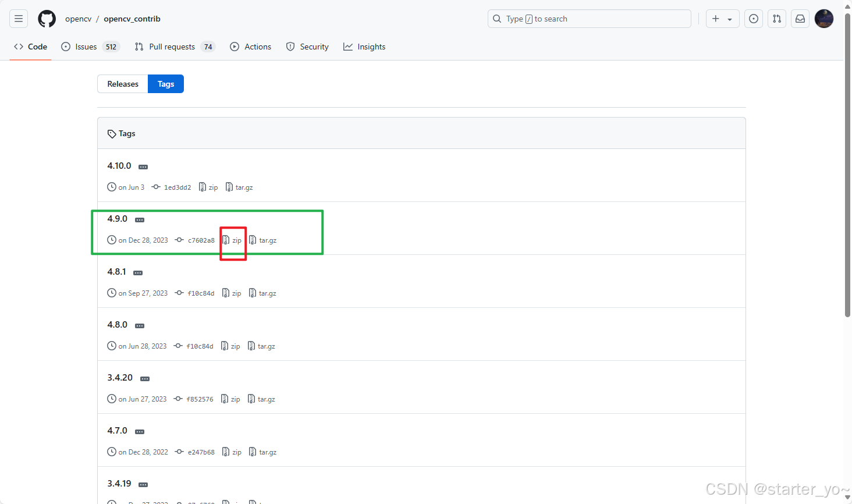Expand ellipsis details for tag 4.7.0
This screenshot has height=504, width=852.
tap(140, 432)
